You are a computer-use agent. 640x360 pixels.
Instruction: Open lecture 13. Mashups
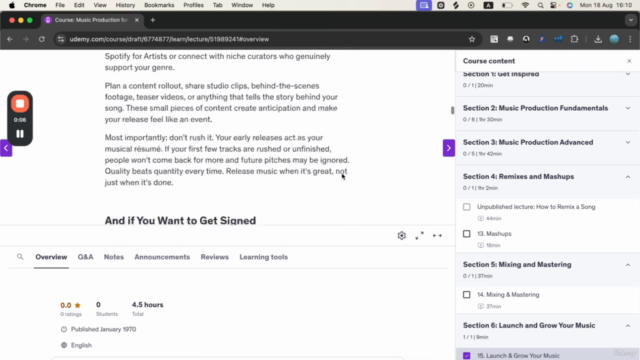(x=494, y=234)
